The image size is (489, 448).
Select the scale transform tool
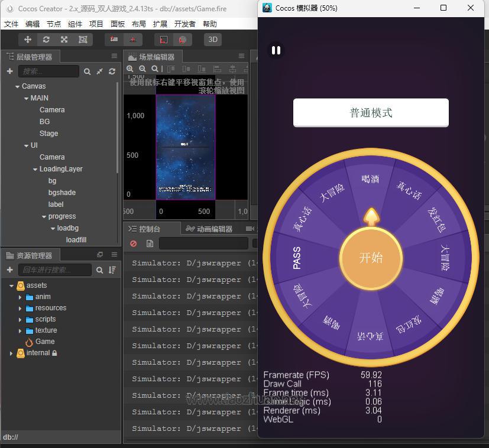point(64,40)
